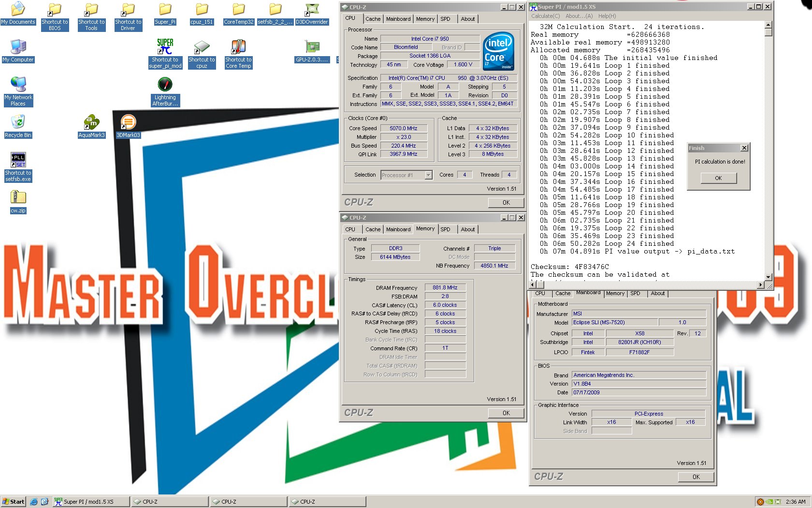The width and height of the screenshot is (812, 508).
Task: Click Super PI vertical scrollbar up arrow
Action: coord(768,25)
